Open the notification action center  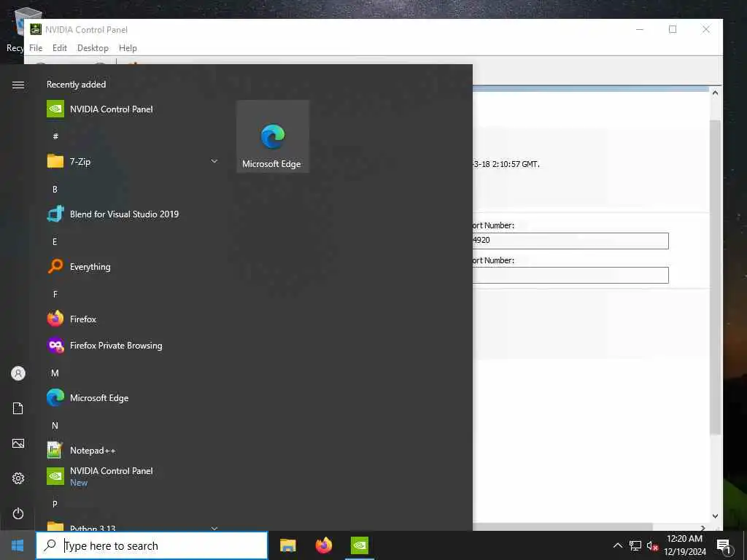pyautogui.click(x=724, y=546)
